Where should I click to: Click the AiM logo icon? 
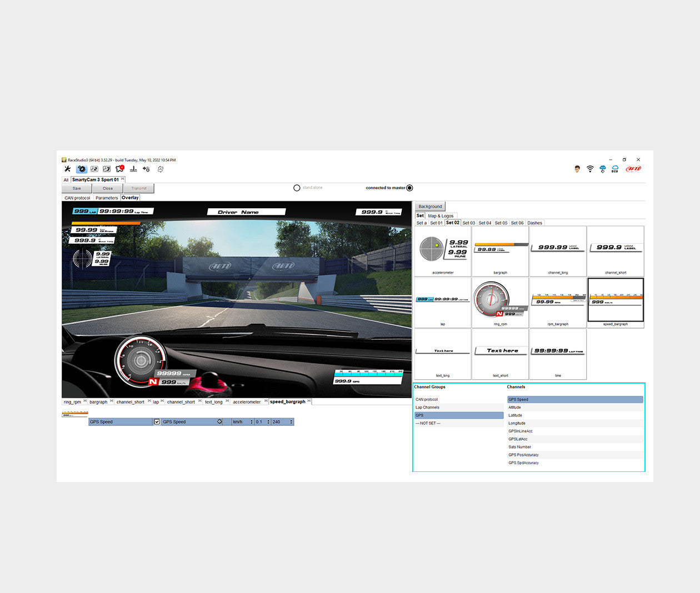click(x=633, y=169)
